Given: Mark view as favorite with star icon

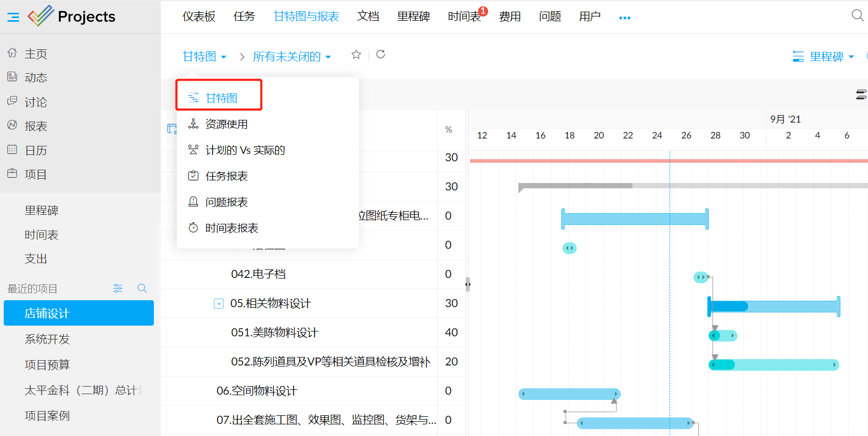Looking at the screenshot, I should 356,55.
